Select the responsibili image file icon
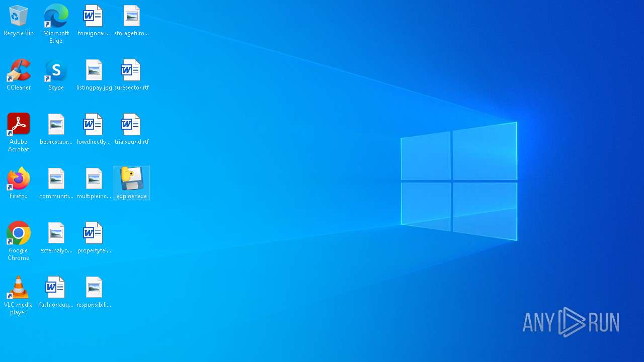The image size is (644, 362). pos(94,292)
